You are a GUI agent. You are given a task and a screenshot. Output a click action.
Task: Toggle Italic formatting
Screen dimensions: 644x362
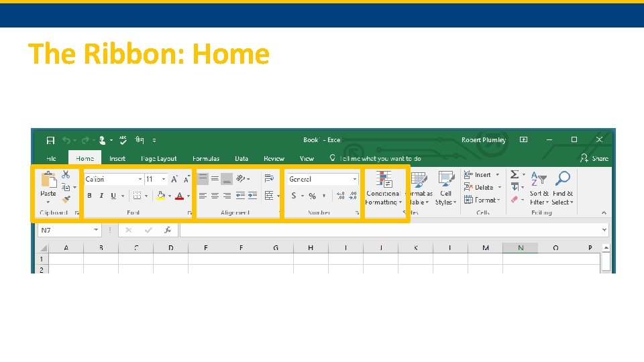pyautogui.click(x=101, y=196)
